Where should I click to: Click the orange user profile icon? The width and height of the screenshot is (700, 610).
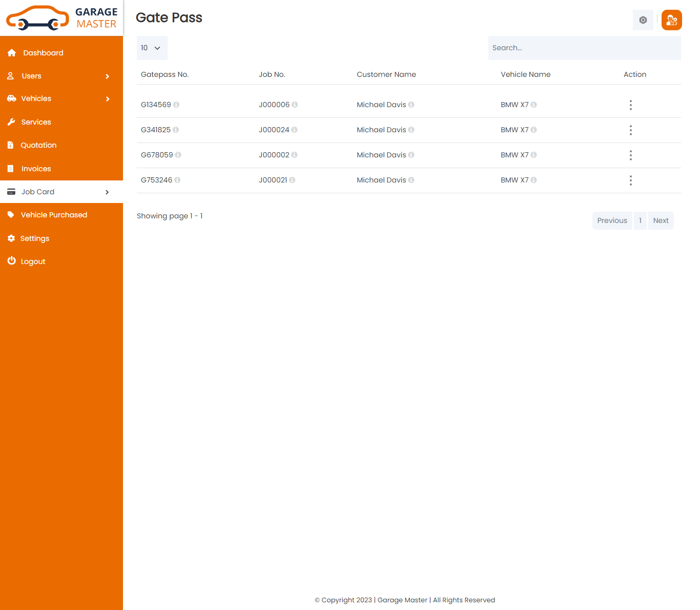671,20
